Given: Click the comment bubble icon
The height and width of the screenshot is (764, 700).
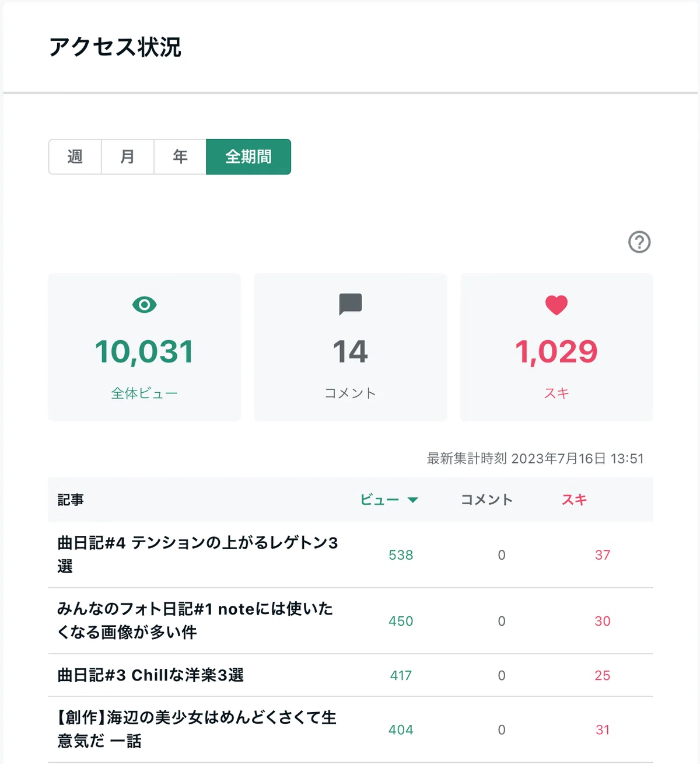Looking at the screenshot, I should (351, 304).
